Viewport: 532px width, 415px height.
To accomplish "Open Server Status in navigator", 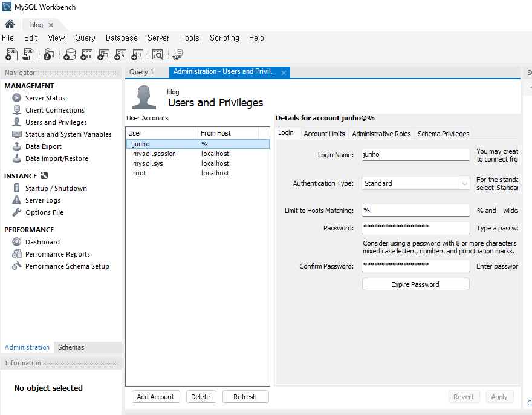I will point(45,98).
